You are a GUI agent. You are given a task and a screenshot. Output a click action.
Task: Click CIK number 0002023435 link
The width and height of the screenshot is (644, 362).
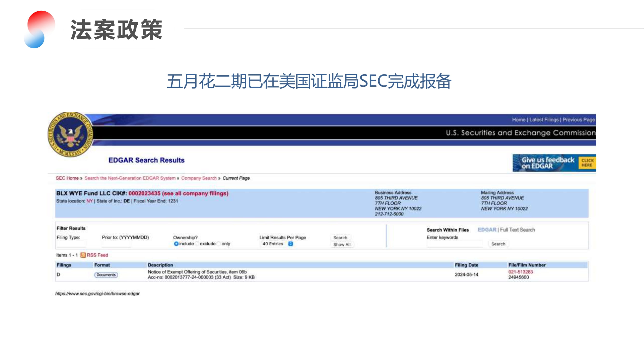pos(144,193)
